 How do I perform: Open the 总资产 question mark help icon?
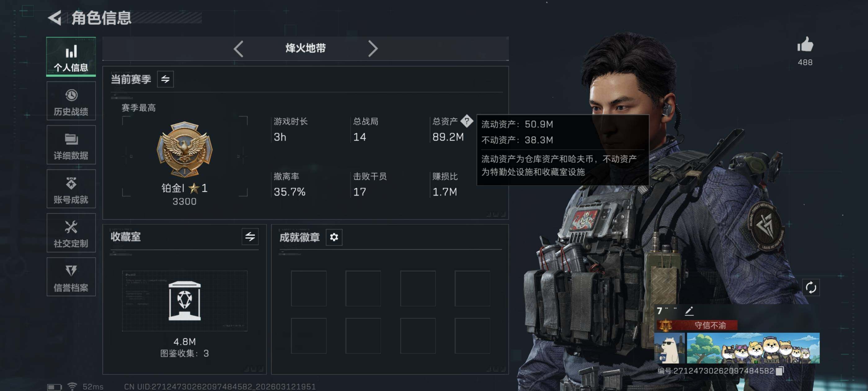[467, 121]
